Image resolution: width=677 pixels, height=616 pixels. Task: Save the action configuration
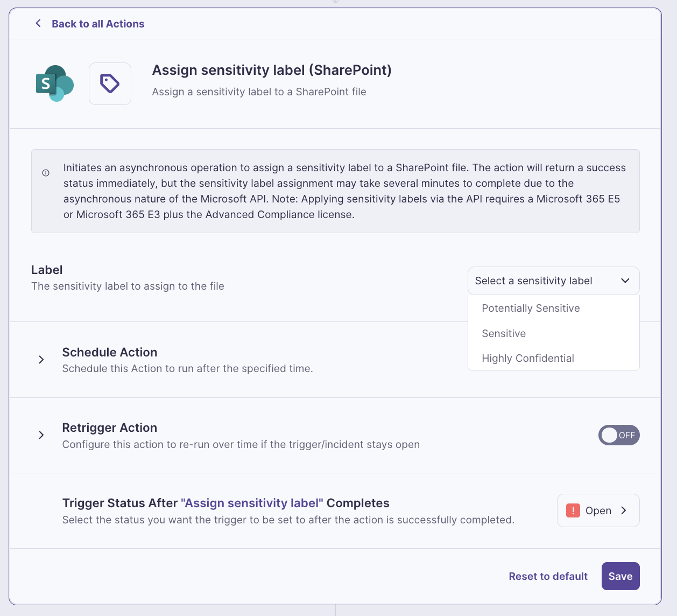[x=620, y=576]
